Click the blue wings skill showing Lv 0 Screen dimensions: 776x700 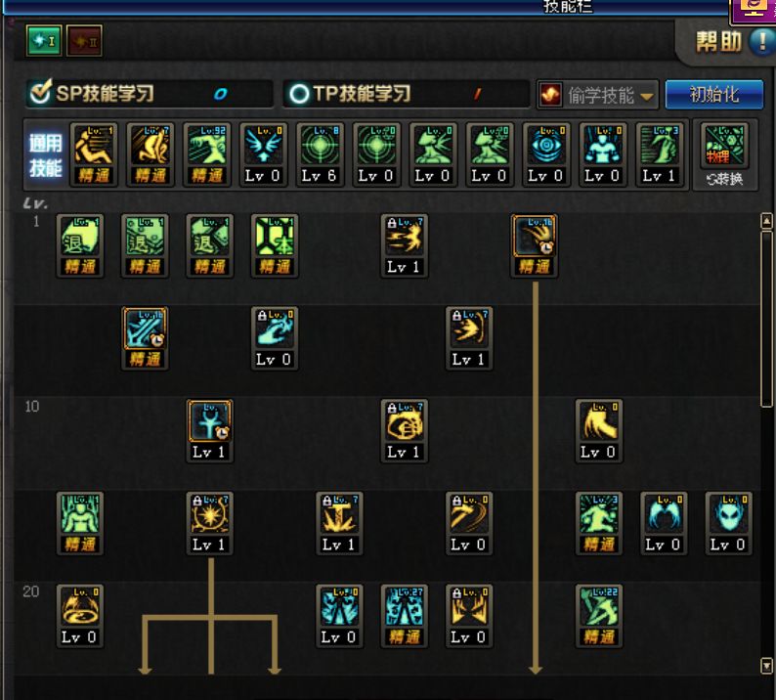click(x=664, y=515)
